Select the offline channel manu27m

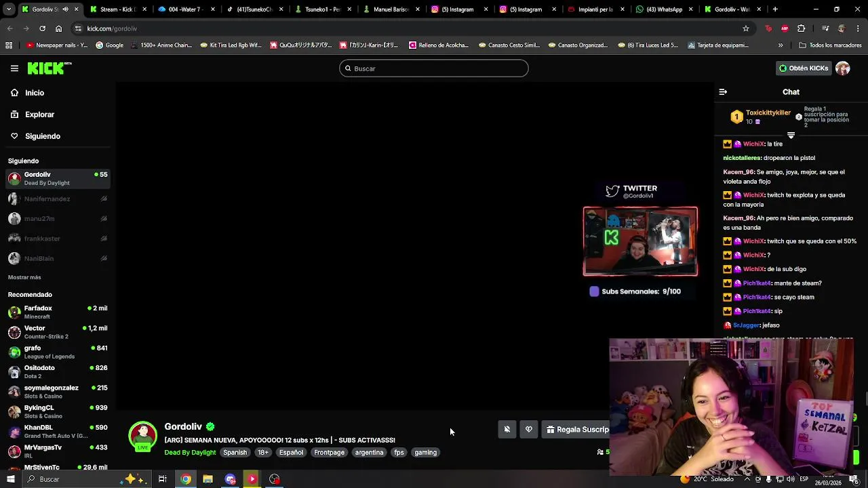pos(58,219)
